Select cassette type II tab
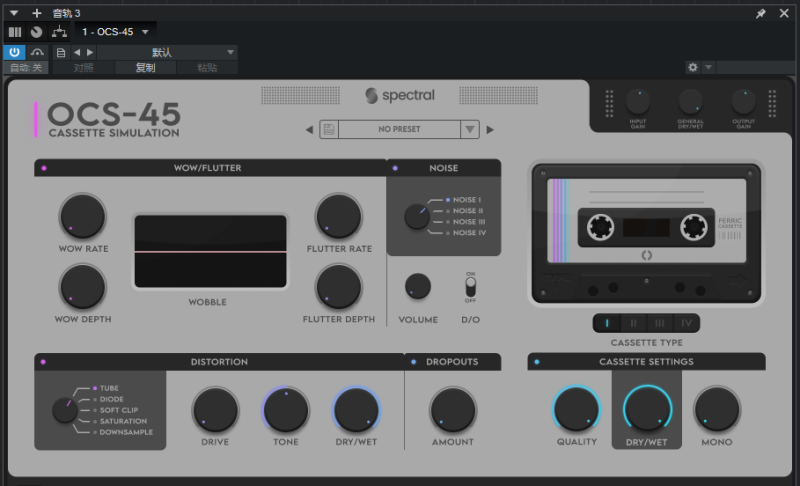Viewport: 800px width, 486px height. tap(634, 323)
